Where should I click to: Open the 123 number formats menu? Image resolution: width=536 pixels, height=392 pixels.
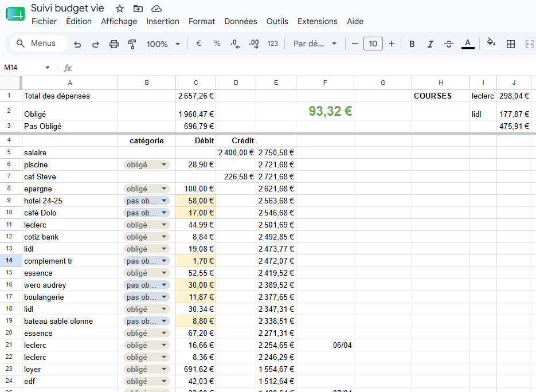click(273, 44)
